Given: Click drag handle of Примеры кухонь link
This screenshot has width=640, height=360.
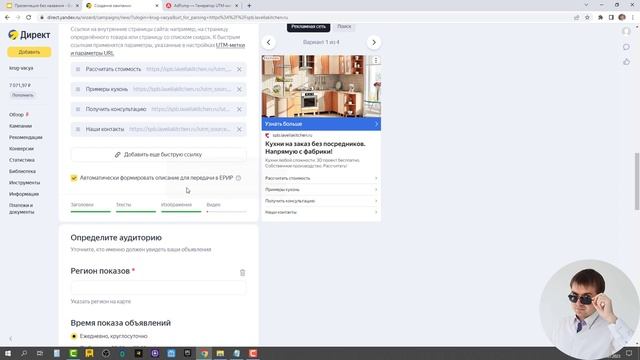Looking at the screenshot, I should (x=78, y=89).
